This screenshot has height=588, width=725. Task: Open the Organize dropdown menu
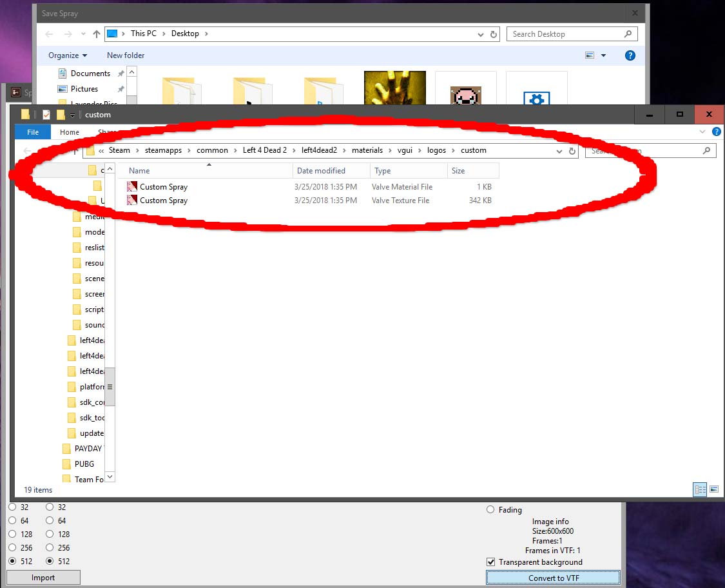point(68,55)
